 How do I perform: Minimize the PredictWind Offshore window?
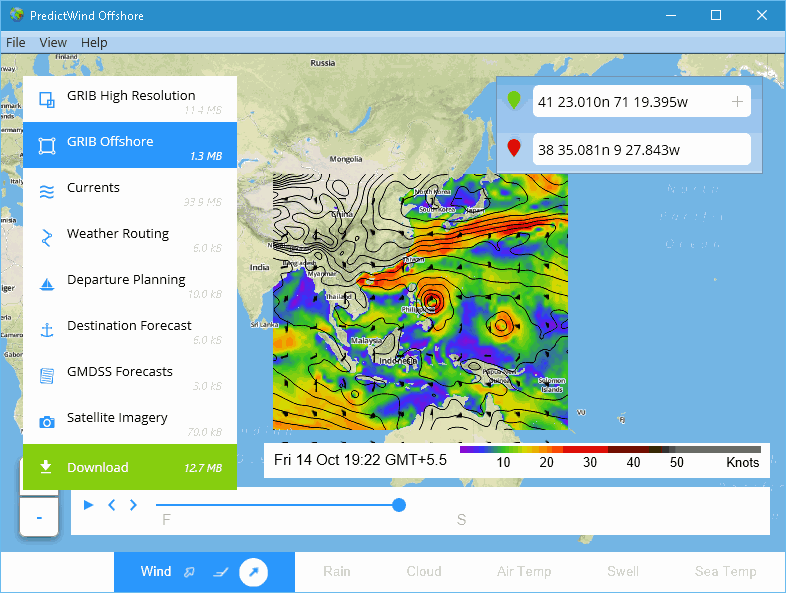click(671, 15)
